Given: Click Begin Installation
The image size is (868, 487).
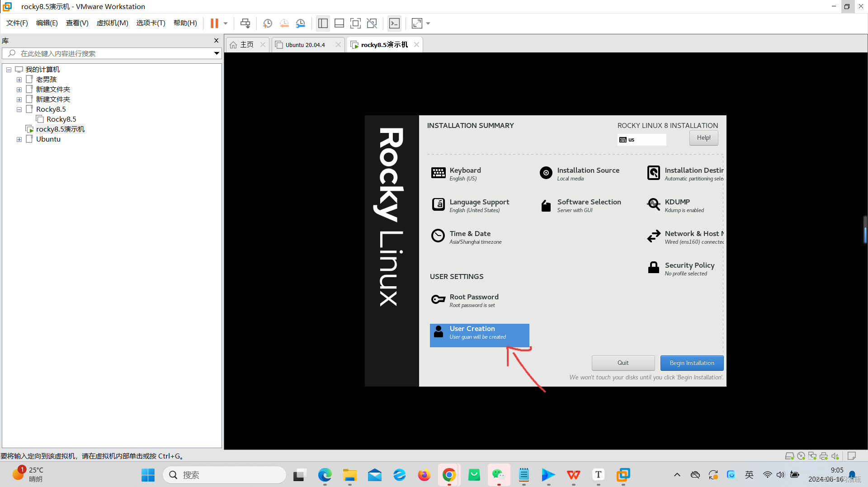Looking at the screenshot, I should point(692,363).
